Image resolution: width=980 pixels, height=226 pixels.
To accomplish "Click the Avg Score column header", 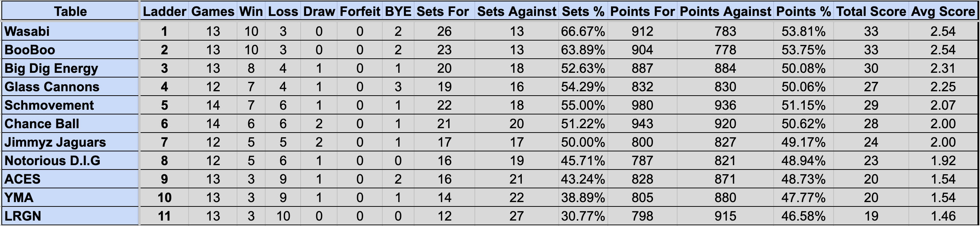I will tap(943, 11).
